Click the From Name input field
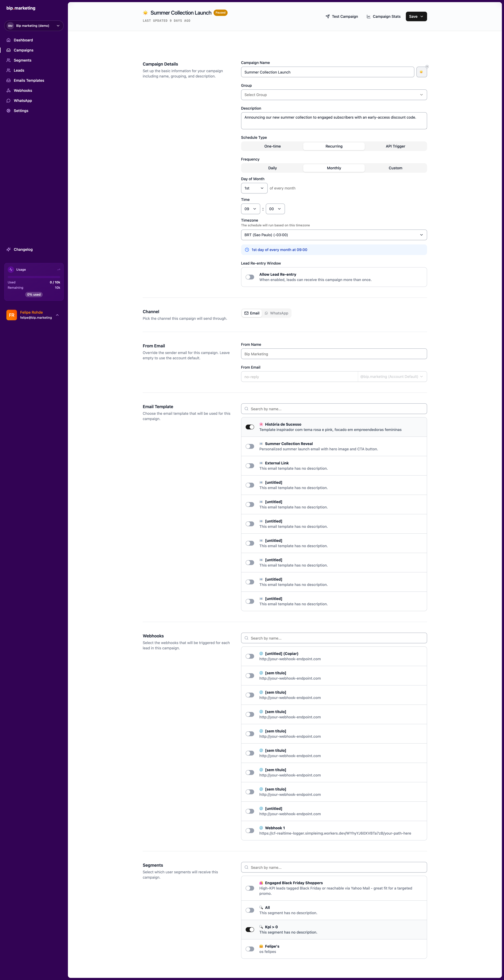 point(334,354)
